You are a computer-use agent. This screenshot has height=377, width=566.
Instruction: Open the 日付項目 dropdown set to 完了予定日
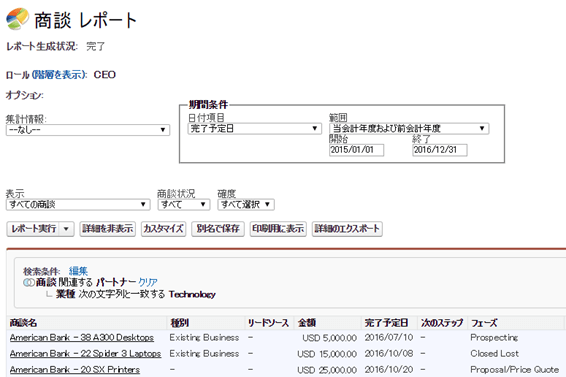[254, 129]
